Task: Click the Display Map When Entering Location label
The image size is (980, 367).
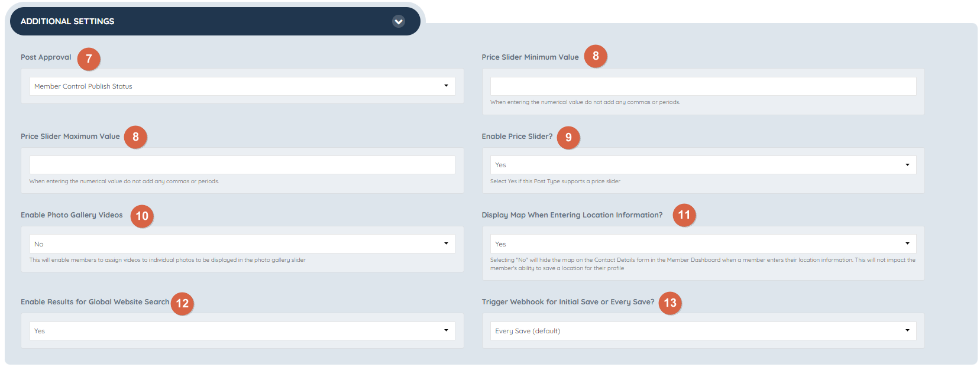Action: point(572,215)
